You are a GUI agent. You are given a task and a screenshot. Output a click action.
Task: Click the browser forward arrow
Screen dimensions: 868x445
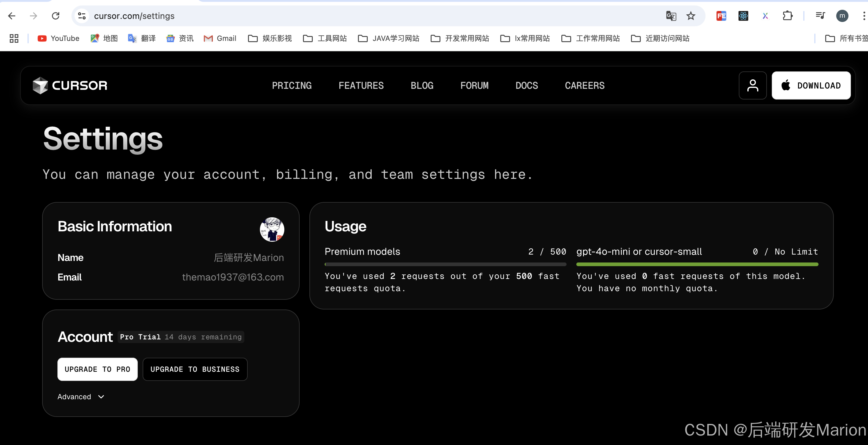click(x=33, y=16)
